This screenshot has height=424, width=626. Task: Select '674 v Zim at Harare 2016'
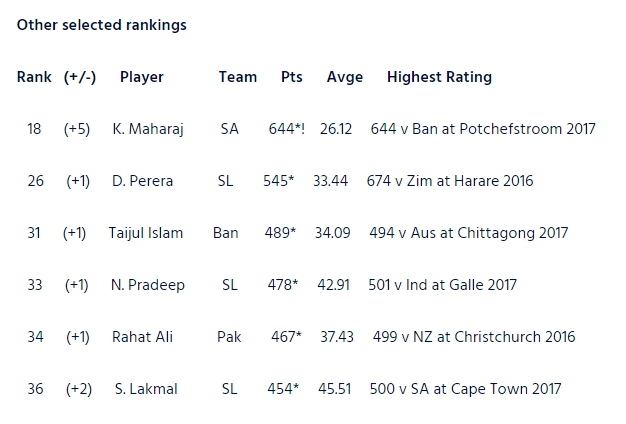pyautogui.click(x=450, y=181)
